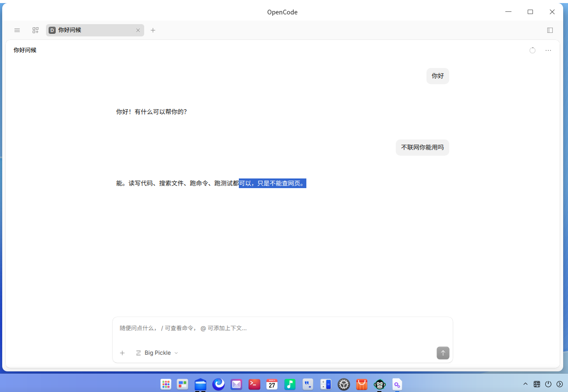Open the three-dot more options menu

click(x=548, y=50)
